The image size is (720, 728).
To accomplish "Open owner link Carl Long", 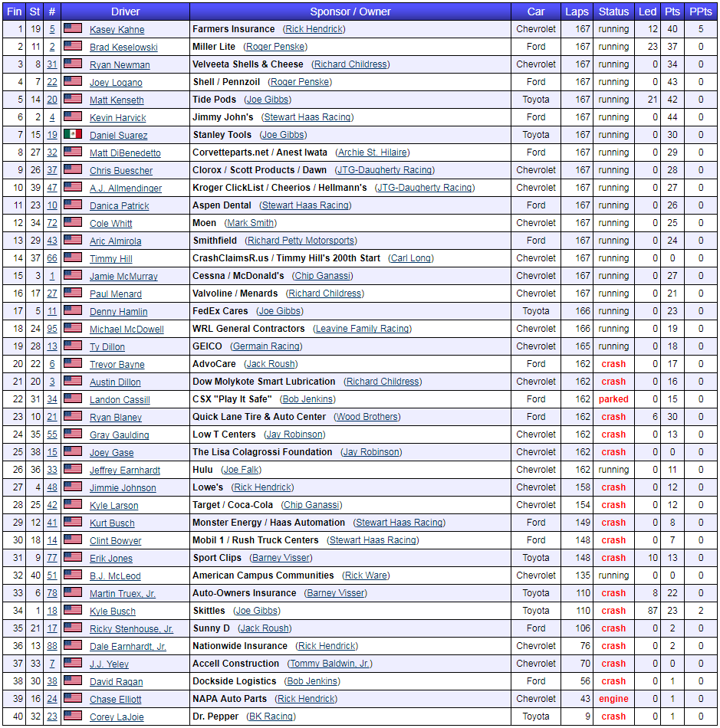I will click(x=411, y=258).
